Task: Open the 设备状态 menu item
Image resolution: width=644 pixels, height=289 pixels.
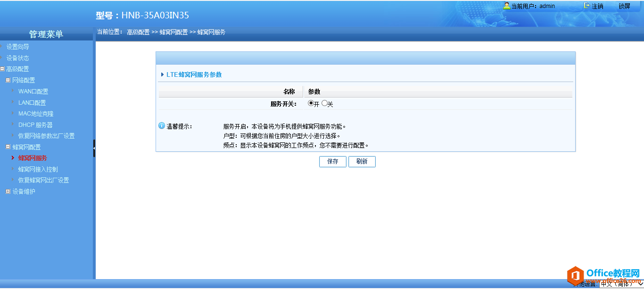Action: click(x=18, y=58)
